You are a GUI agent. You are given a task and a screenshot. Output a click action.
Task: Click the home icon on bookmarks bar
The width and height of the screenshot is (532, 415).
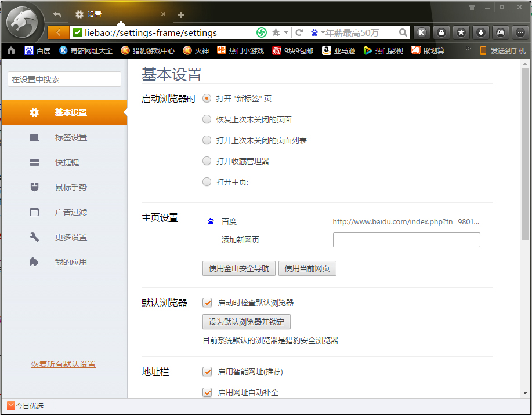[10, 50]
